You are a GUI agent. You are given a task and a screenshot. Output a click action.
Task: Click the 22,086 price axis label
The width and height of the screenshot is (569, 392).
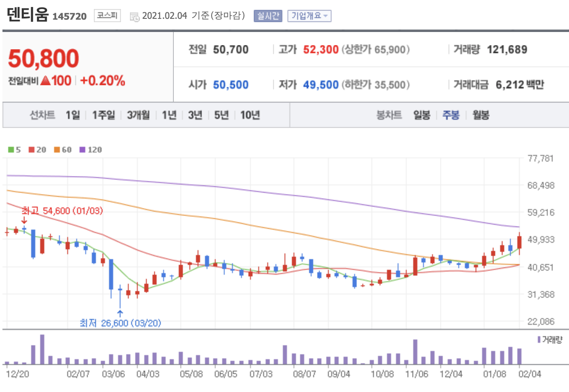click(540, 322)
